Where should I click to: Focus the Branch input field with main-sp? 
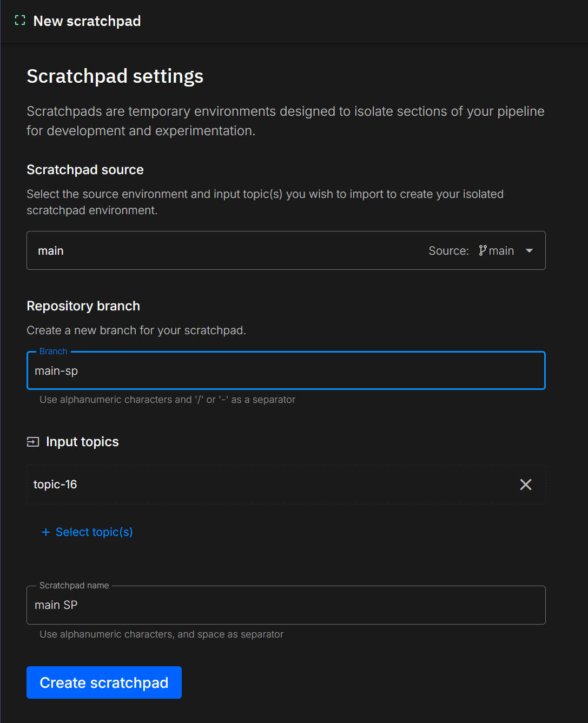(286, 371)
